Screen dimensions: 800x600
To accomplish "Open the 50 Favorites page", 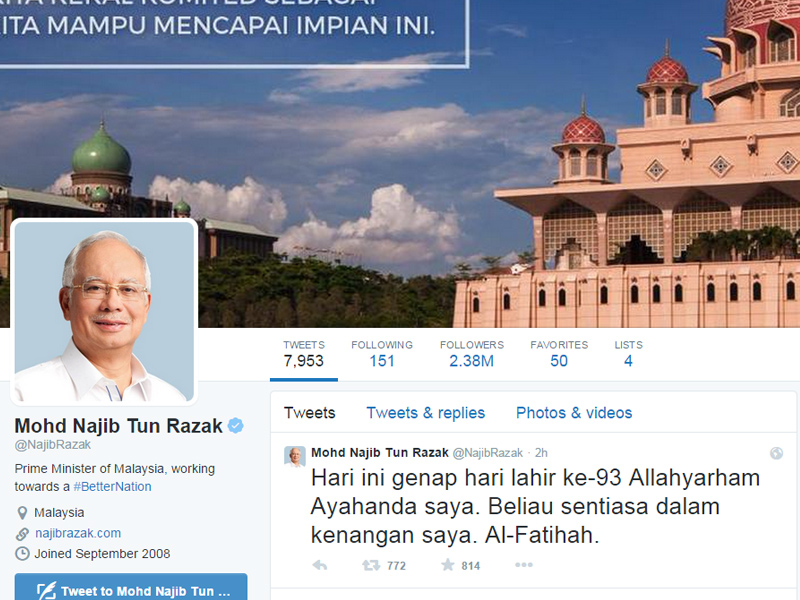I will coord(559,354).
